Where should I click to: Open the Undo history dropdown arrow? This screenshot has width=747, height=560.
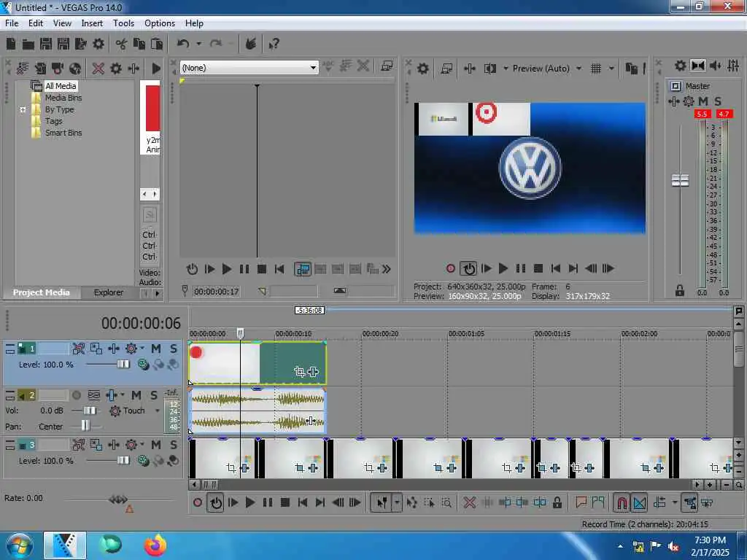click(199, 44)
